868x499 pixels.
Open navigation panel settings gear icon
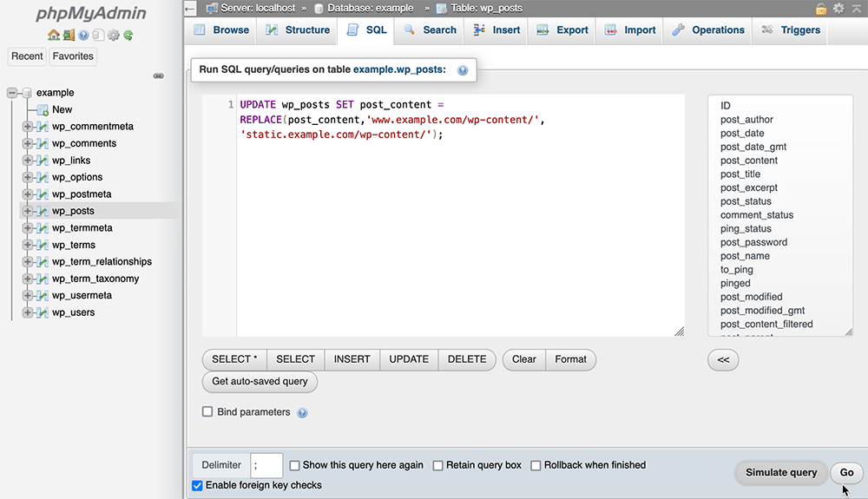[113, 36]
